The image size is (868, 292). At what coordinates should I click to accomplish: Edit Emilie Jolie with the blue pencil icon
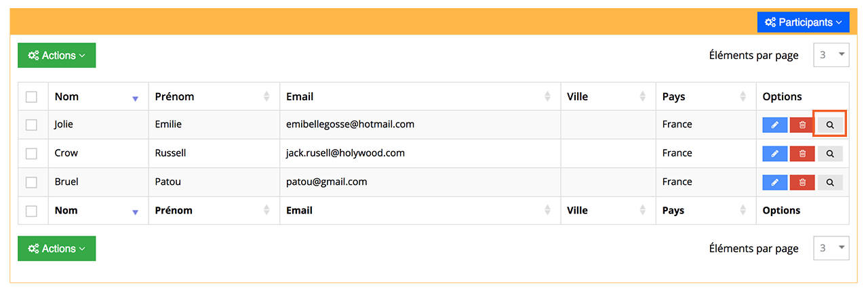[775, 125]
